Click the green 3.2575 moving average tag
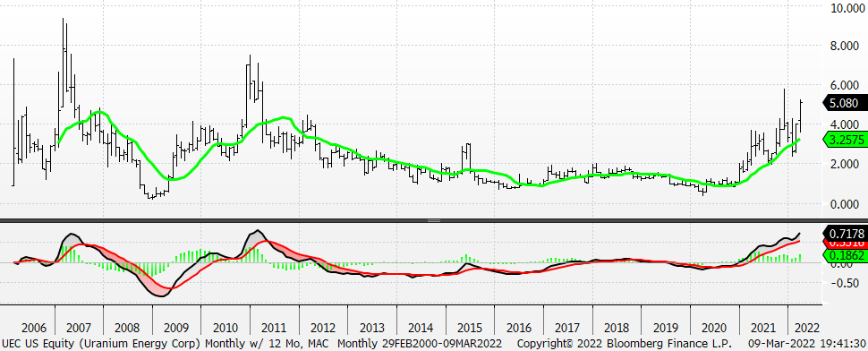This screenshot has height=351, width=868. click(846, 139)
